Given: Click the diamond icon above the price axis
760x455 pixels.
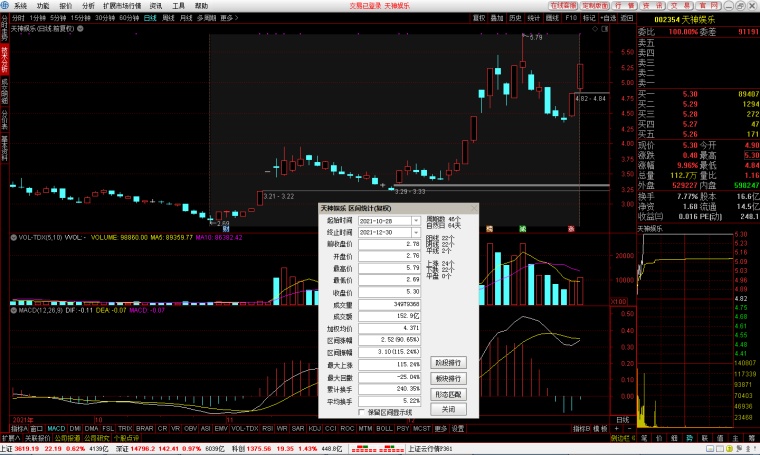Looking at the screenshot, I should point(595,29).
